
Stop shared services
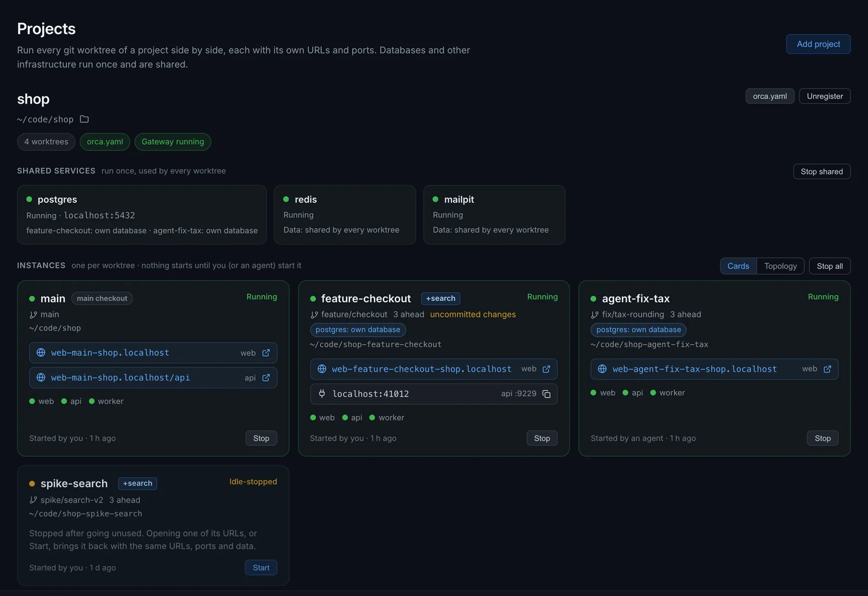[x=822, y=172]
